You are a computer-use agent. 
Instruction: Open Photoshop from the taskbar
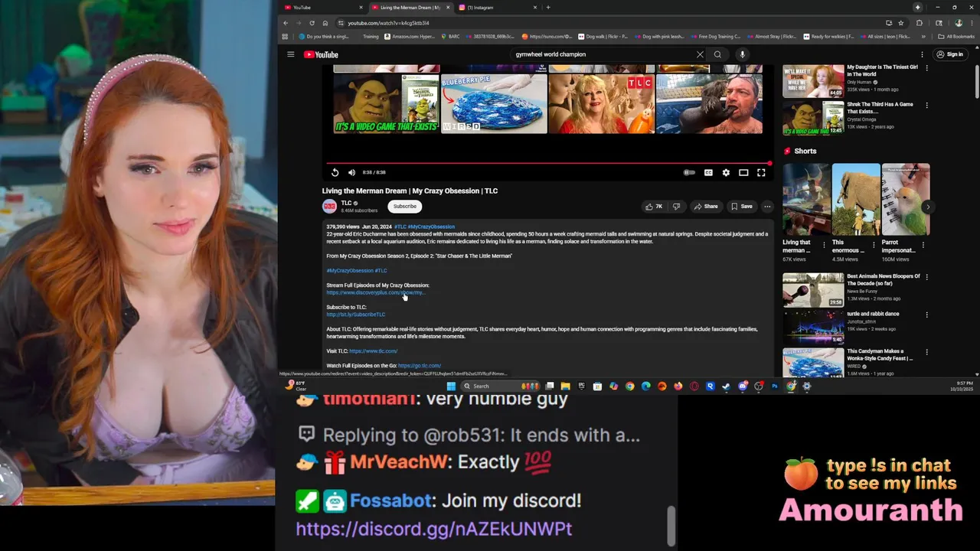click(x=775, y=386)
